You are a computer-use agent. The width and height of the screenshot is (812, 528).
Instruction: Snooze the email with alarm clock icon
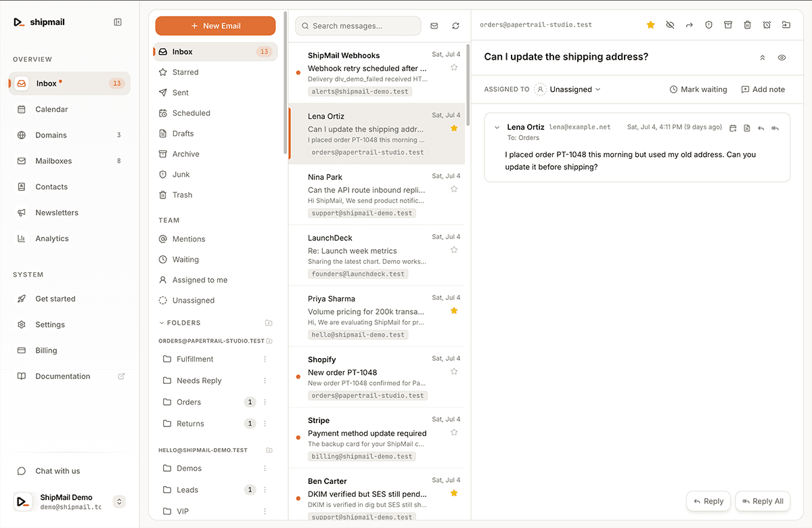[767, 24]
